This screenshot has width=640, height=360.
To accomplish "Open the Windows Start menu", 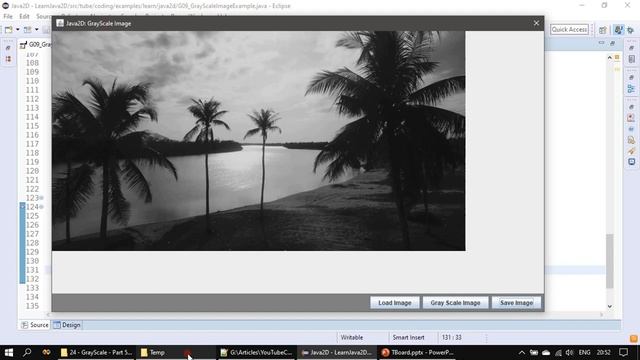I will click(x=9, y=352).
